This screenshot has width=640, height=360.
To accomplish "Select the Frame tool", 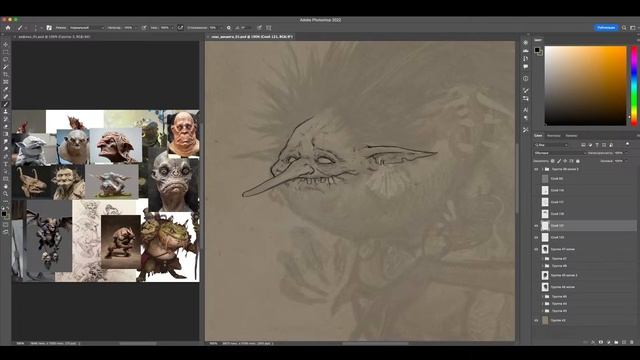I will click(6, 82).
